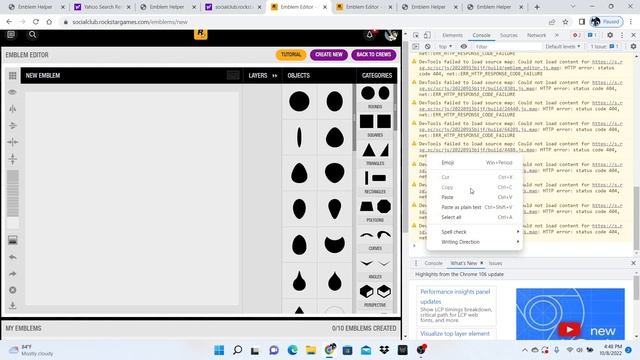Click the gradient fill icon in left toolbar
This screenshot has width=640, height=360.
(13, 240)
